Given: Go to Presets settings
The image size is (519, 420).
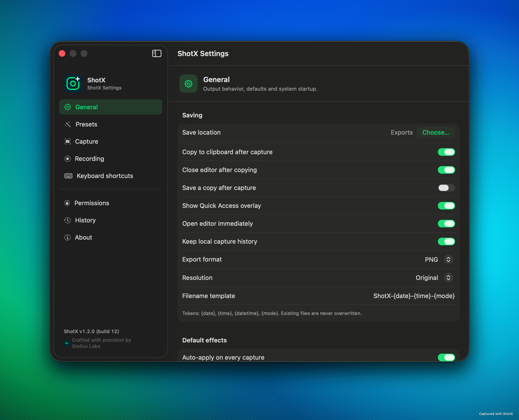Looking at the screenshot, I should (110, 124).
